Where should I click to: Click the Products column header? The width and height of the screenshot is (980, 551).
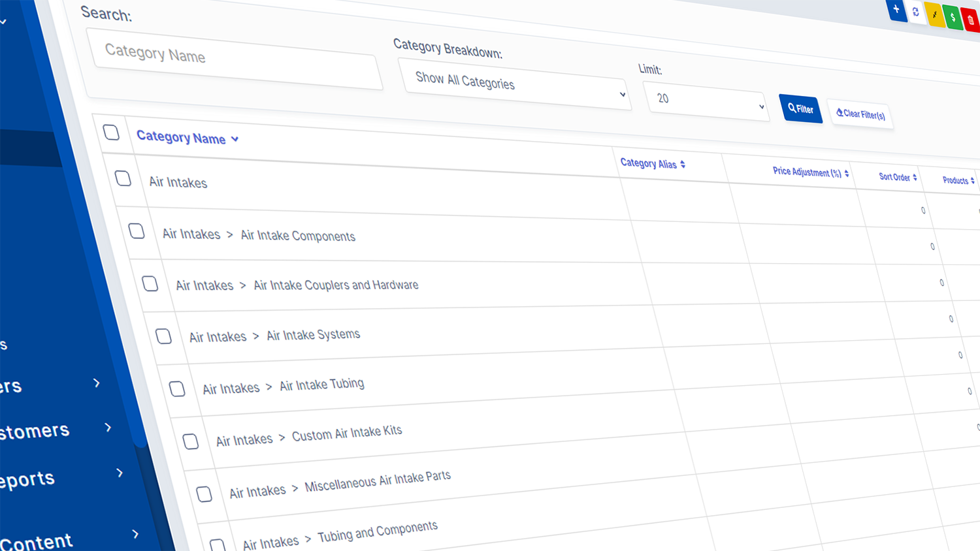click(955, 180)
